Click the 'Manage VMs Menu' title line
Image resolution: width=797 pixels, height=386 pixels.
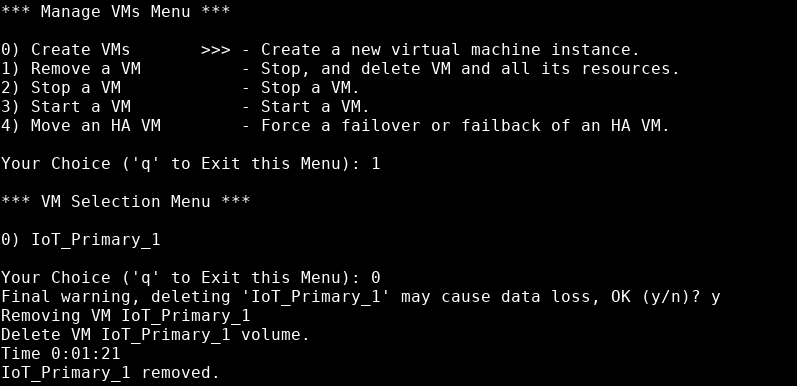pos(115,11)
